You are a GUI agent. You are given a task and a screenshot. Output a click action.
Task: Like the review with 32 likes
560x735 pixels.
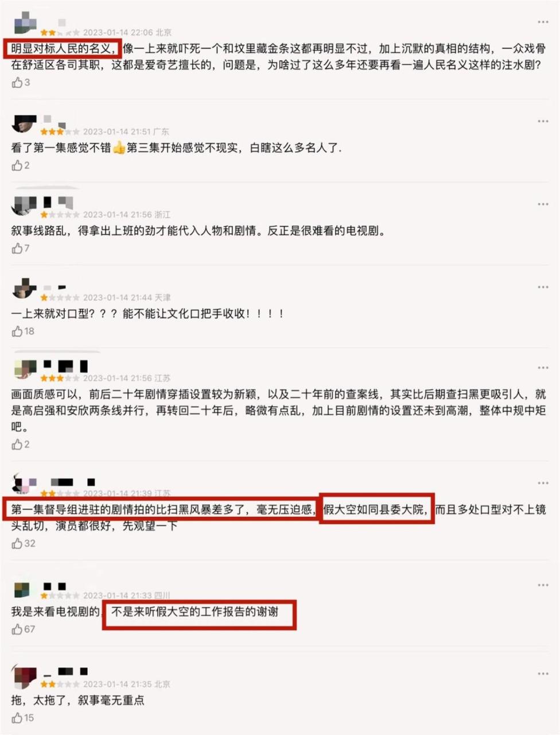pos(17,543)
